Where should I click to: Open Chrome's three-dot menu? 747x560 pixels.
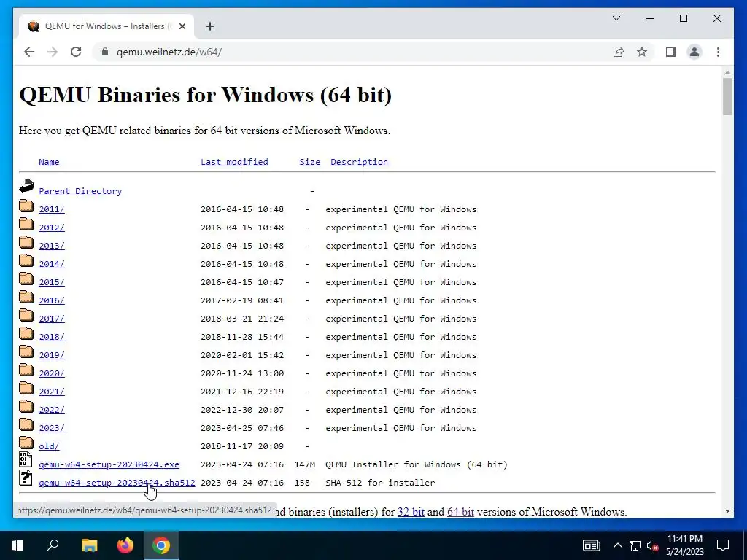point(718,52)
